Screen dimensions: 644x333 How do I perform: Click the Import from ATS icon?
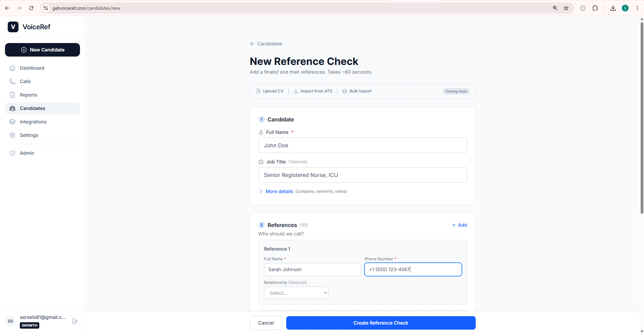click(296, 91)
